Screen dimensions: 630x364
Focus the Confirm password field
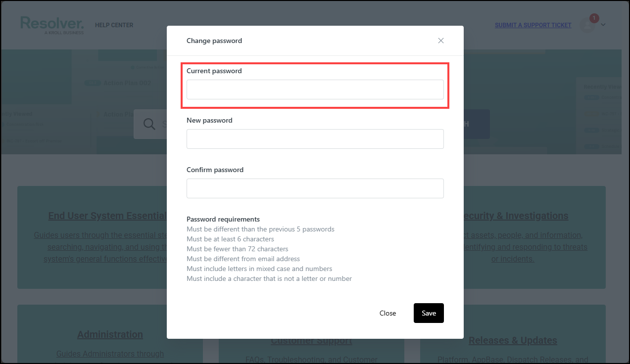click(315, 188)
